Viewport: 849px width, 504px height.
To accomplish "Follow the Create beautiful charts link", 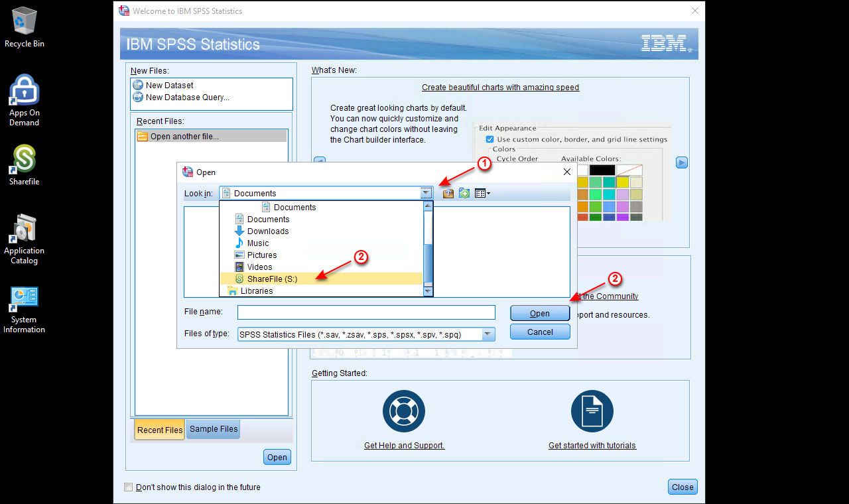I will [500, 88].
